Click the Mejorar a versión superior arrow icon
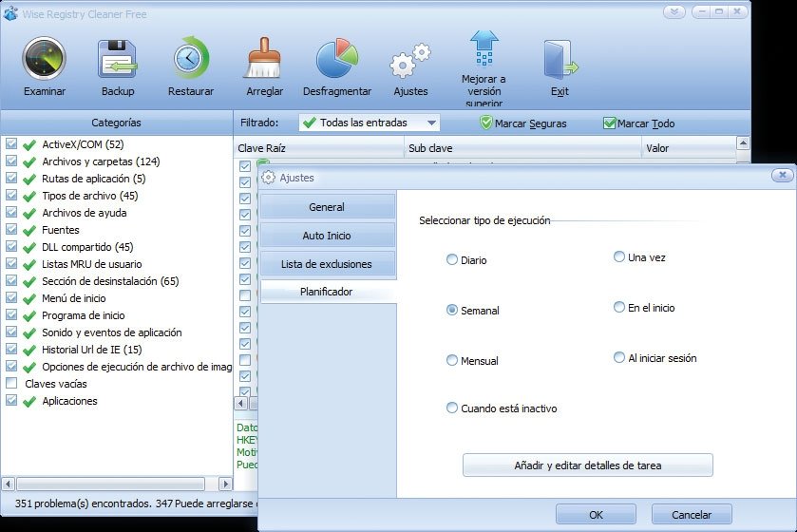 (484, 48)
